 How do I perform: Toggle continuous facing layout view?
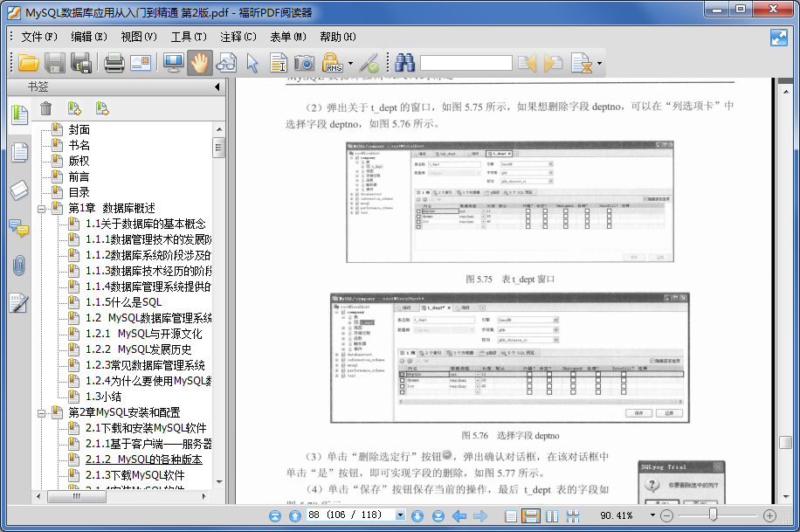pyautogui.click(x=573, y=515)
